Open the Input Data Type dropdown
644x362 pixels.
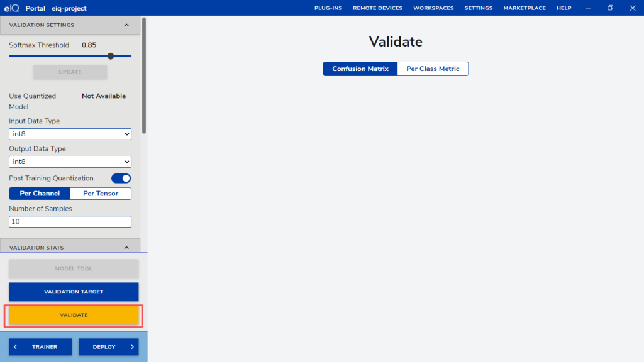(70, 134)
